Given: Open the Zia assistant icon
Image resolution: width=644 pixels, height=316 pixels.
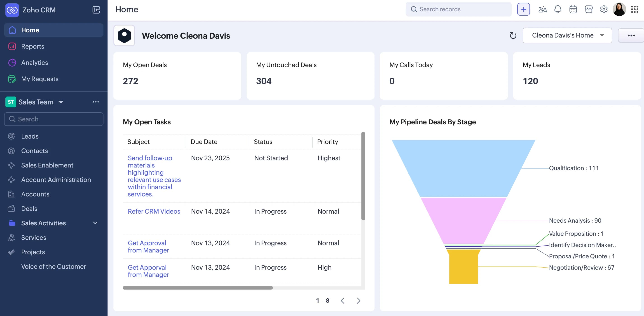Looking at the screenshot, I should point(542,9).
